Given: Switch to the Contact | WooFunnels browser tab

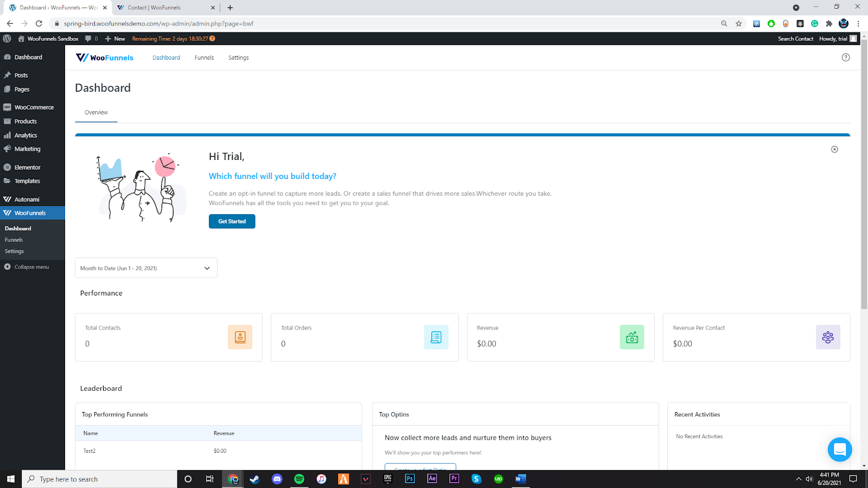Looking at the screenshot, I should tap(166, 8).
